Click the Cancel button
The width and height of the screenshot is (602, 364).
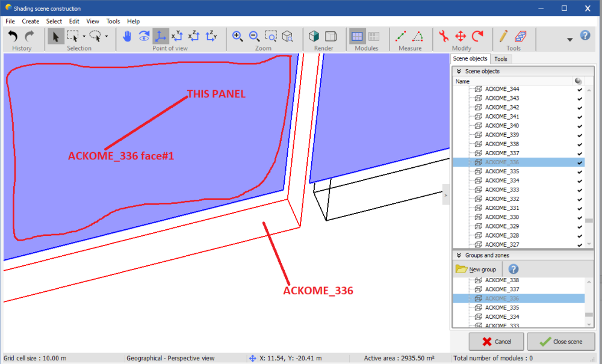[488, 342]
